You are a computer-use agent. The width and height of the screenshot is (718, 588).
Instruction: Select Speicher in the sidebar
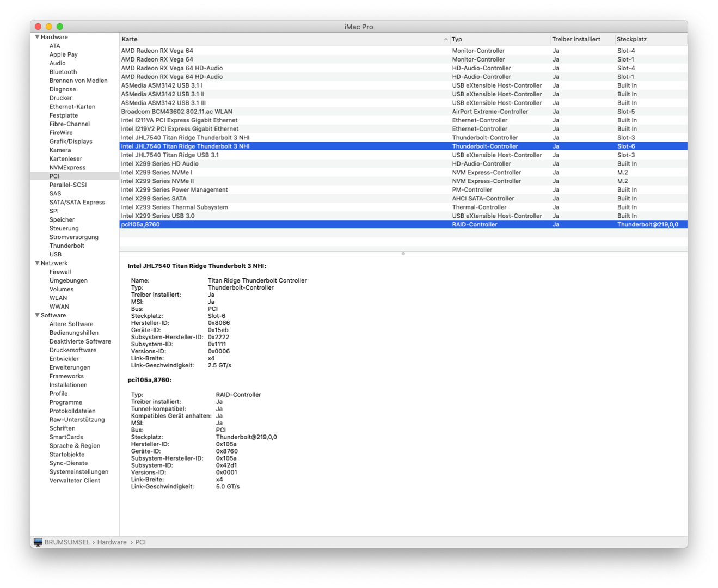point(62,220)
